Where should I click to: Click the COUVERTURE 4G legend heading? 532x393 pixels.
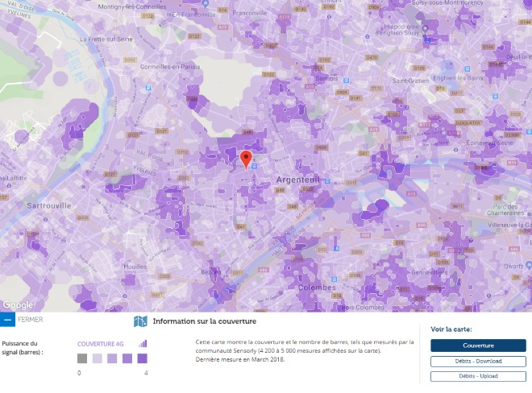pyautogui.click(x=101, y=344)
